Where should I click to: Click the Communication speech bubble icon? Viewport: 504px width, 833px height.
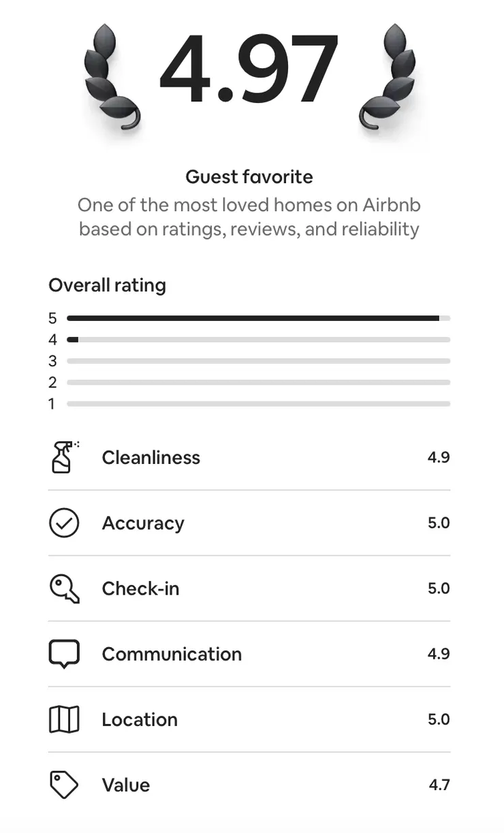(64, 654)
